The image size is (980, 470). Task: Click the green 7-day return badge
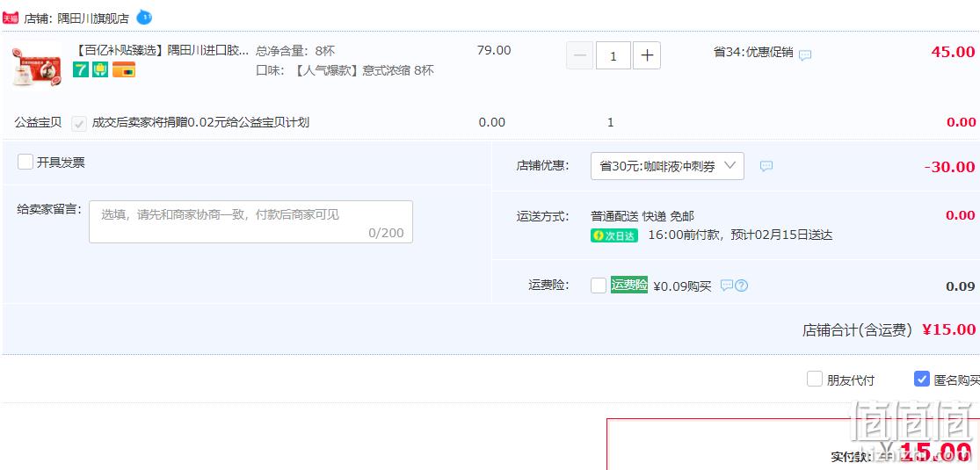point(81,69)
